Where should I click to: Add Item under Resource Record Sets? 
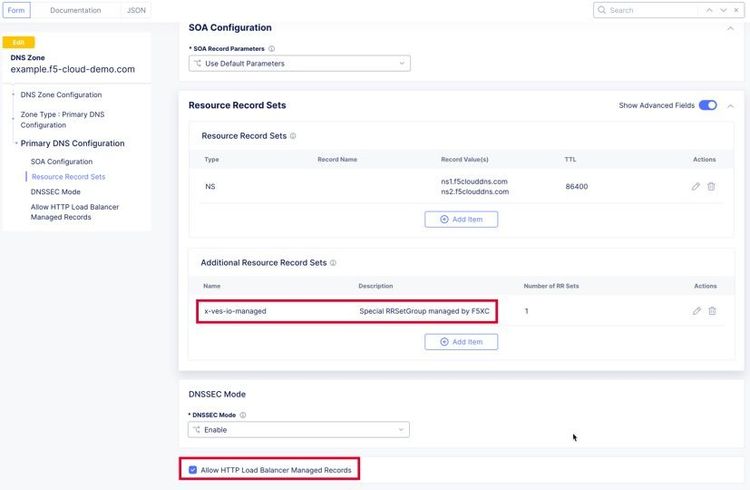461,219
